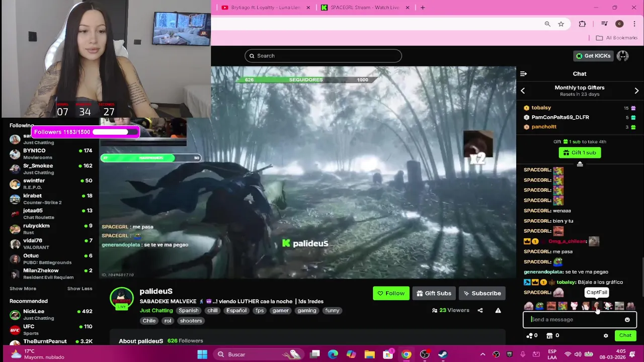Click Omg_a_chilean username in chat
The width and height of the screenshot is (644, 362).
pyautogui.click(x=567, y=241)
